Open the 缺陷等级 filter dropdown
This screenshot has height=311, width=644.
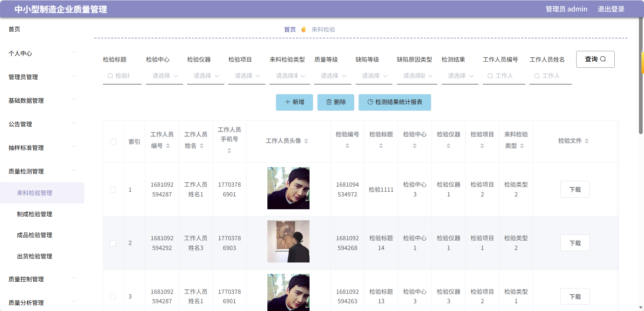tap(374, 76)
